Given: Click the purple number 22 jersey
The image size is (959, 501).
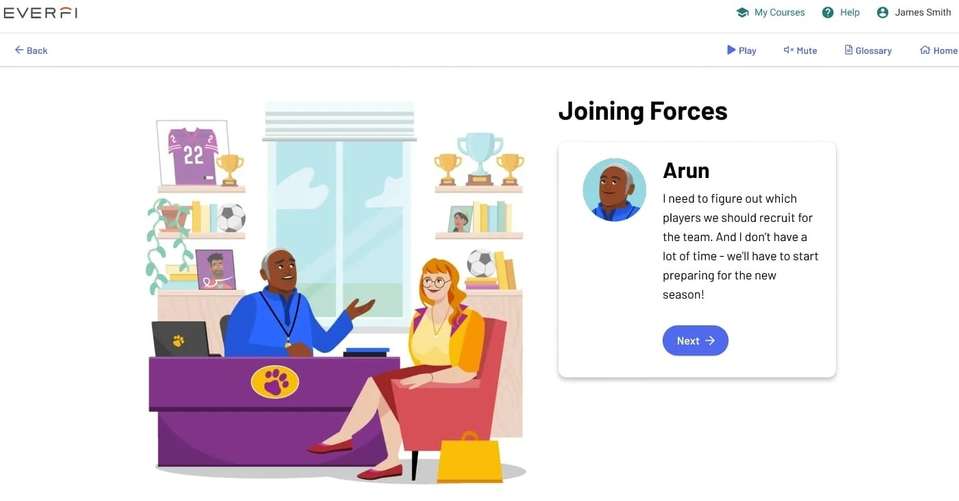Looking at the screenshot, I should [193, 155].
